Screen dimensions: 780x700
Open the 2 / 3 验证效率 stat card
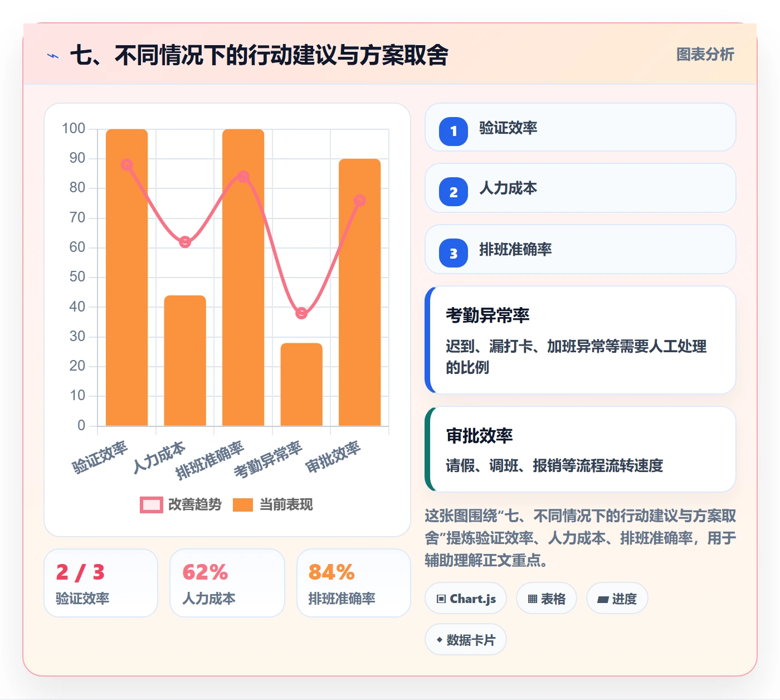[101, 583]
